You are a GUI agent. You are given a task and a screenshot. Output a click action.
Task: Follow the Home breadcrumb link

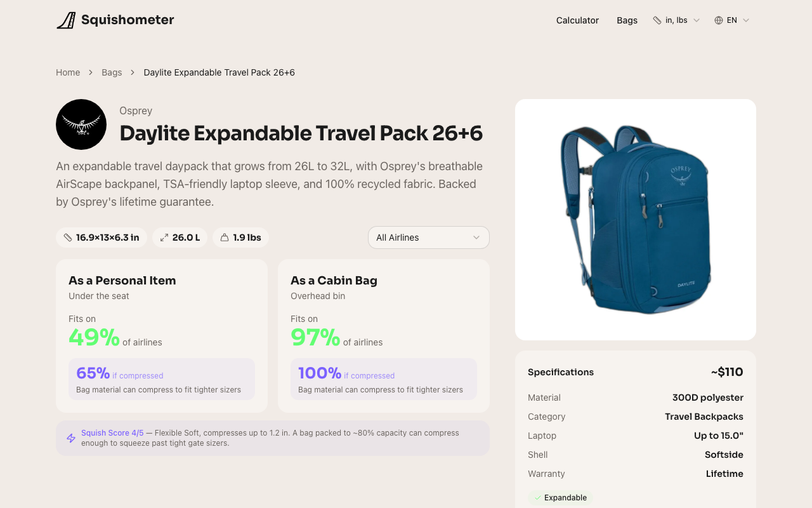pos(68,72)
